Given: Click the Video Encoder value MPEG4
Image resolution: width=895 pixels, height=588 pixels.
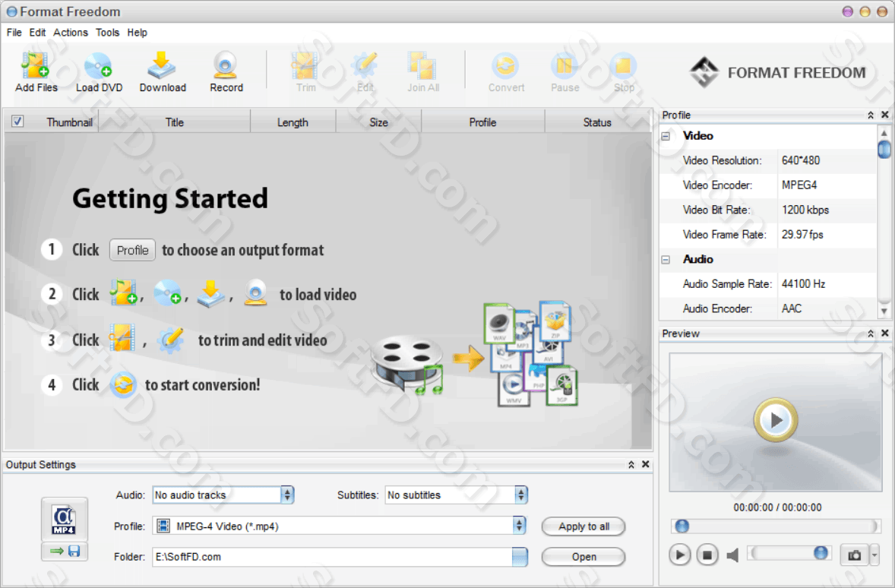Looking at the screenshot, I should coord(799,185).
